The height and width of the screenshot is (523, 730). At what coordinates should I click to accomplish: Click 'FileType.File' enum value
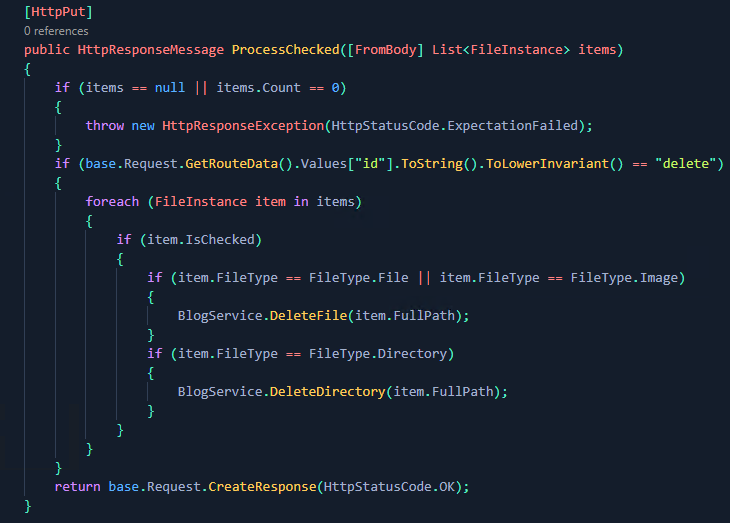click(x=358, y=278)
